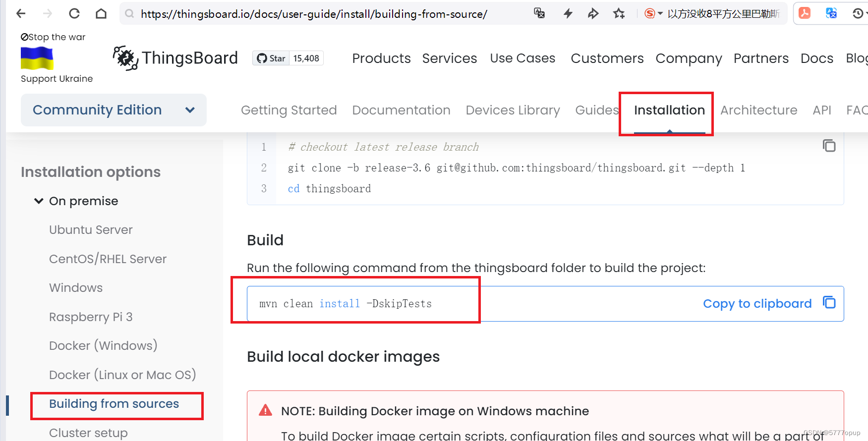Click the Installation options heading
The width and height of the screenshot is (868, 441).
(91, 172)
